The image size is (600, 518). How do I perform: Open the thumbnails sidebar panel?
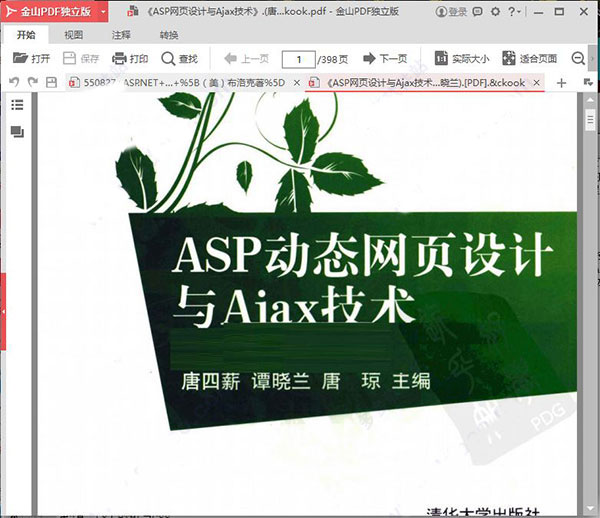click(17, 132)
